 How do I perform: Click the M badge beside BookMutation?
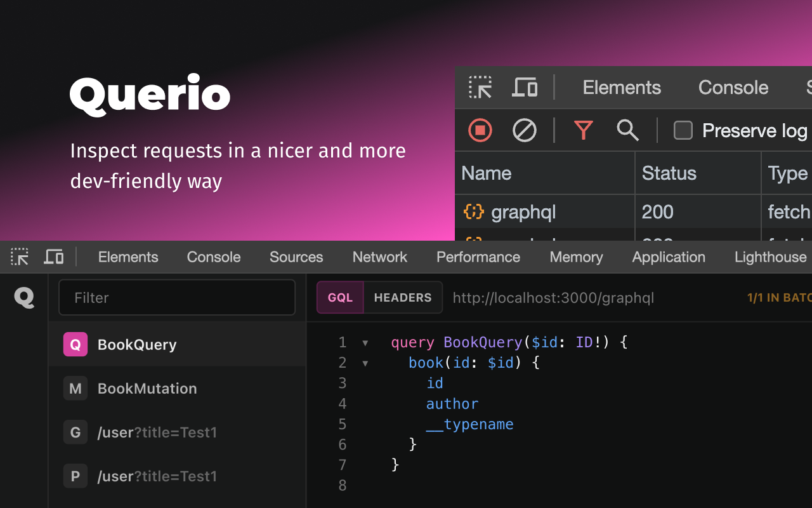click(75, 388)
